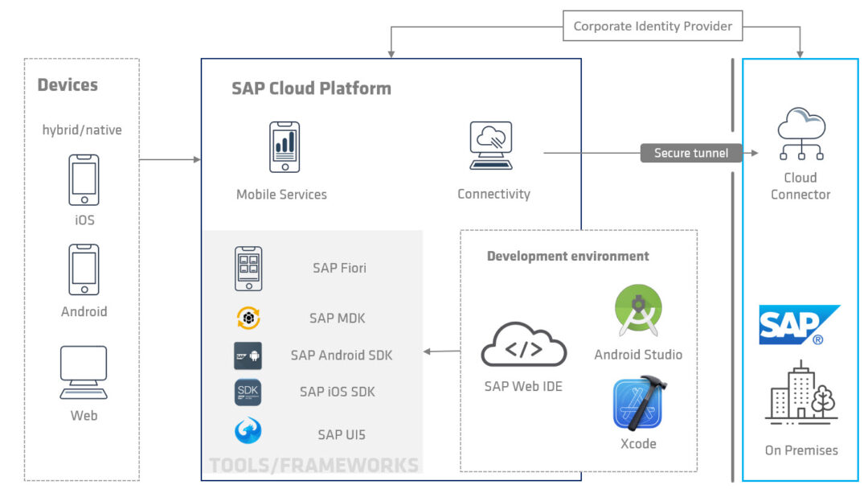Click the Xcode label

638,444
